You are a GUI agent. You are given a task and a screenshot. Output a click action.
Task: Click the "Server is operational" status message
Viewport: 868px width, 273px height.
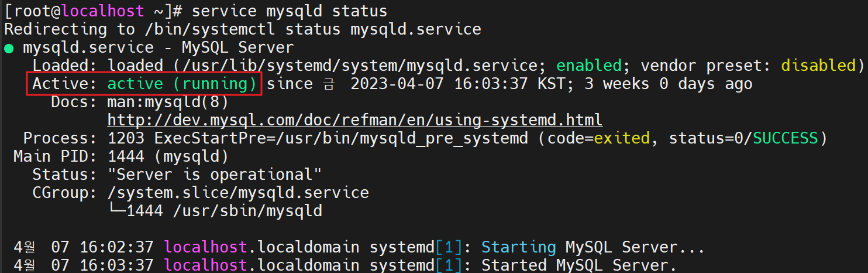(215, 175)
